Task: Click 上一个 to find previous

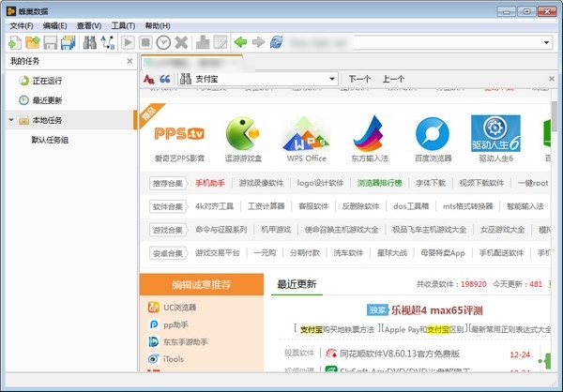Action: 393,79
